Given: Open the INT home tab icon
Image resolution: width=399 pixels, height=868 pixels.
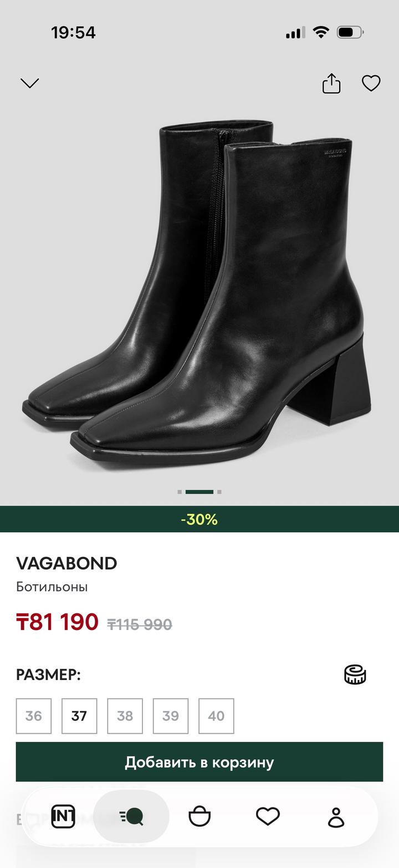Looking at the screenshot, I should [x=63, y=816].
